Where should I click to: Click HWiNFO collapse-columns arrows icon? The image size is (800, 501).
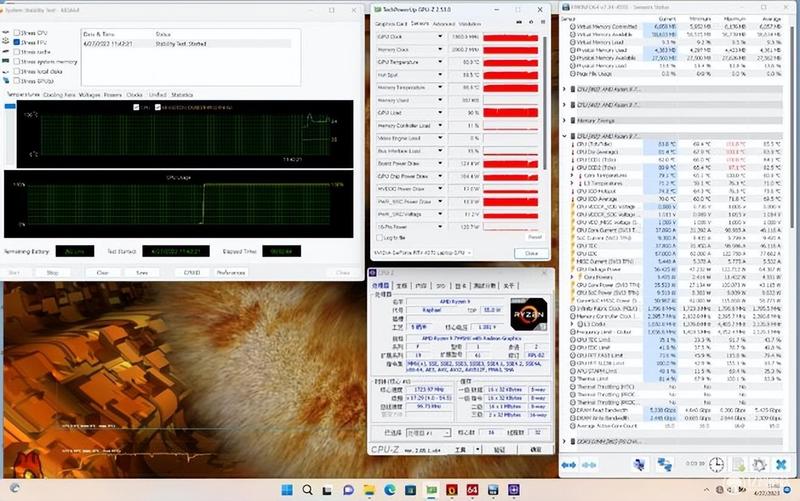pos(589,465)
